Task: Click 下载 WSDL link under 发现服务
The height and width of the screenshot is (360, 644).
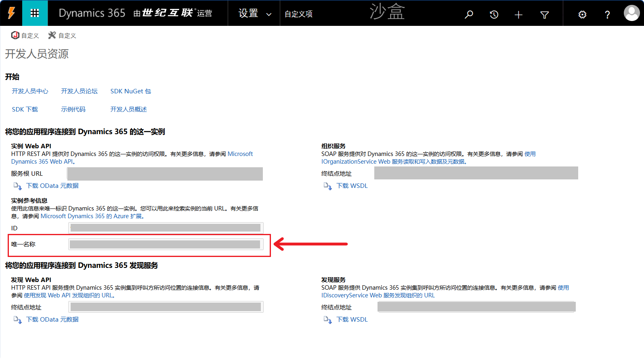Action: tap(352, 320)
